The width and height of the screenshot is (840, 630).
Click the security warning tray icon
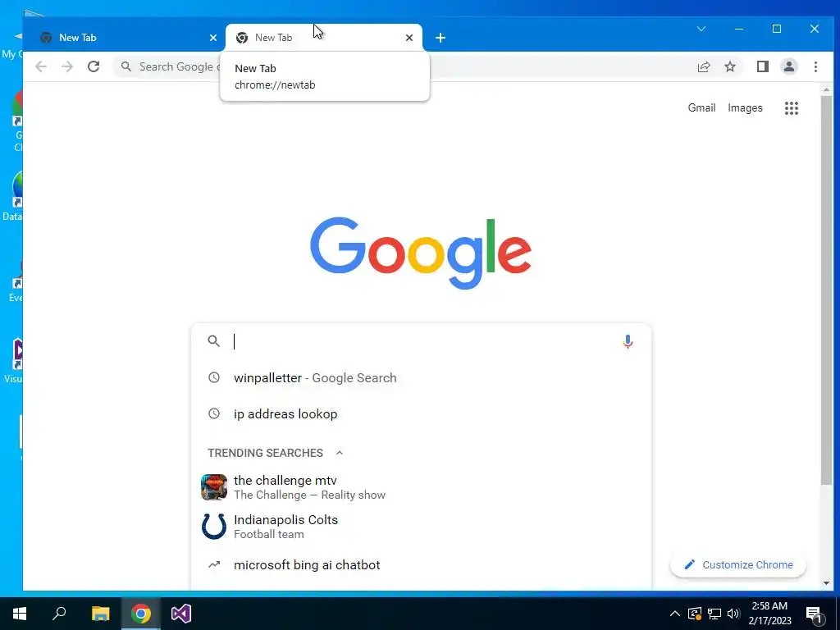click(695, 614)
